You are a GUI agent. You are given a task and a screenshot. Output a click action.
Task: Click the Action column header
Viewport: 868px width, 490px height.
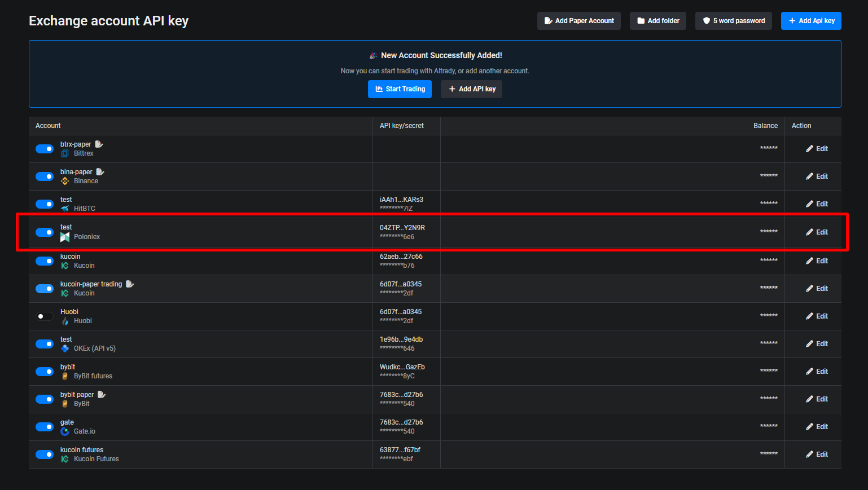tap(801, 126)
